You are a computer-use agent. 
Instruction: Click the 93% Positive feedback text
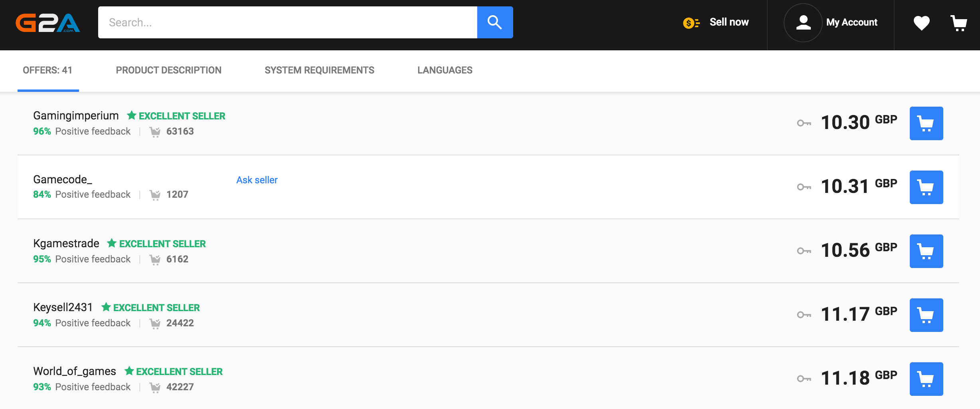pos(82,387)
